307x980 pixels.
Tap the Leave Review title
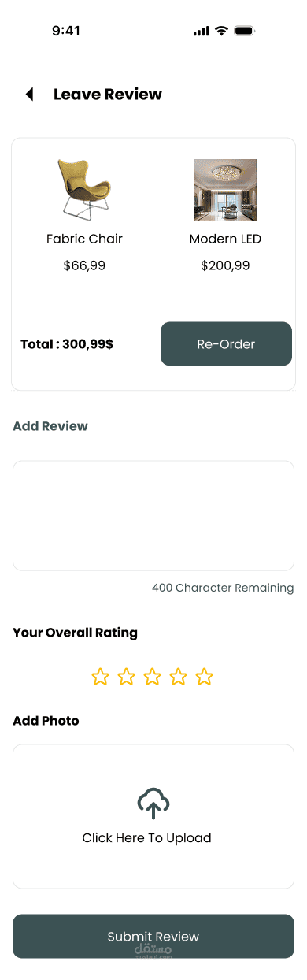[108, 95]
